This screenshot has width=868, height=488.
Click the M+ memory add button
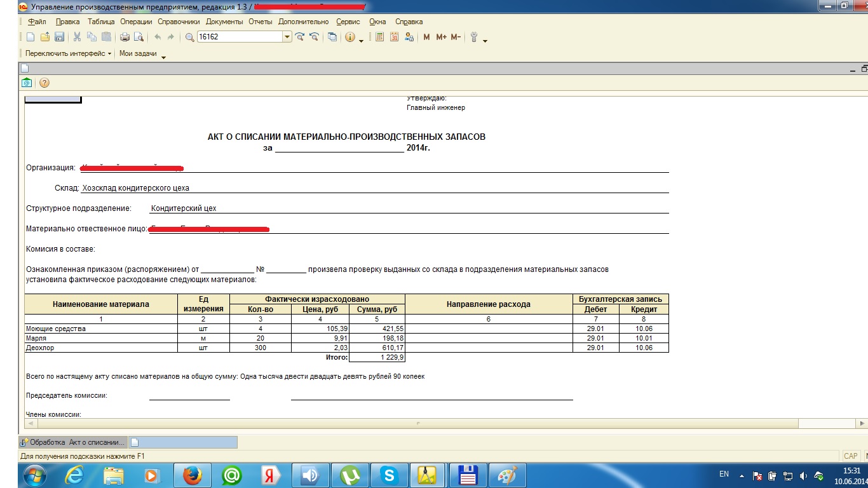coord(441,37)
